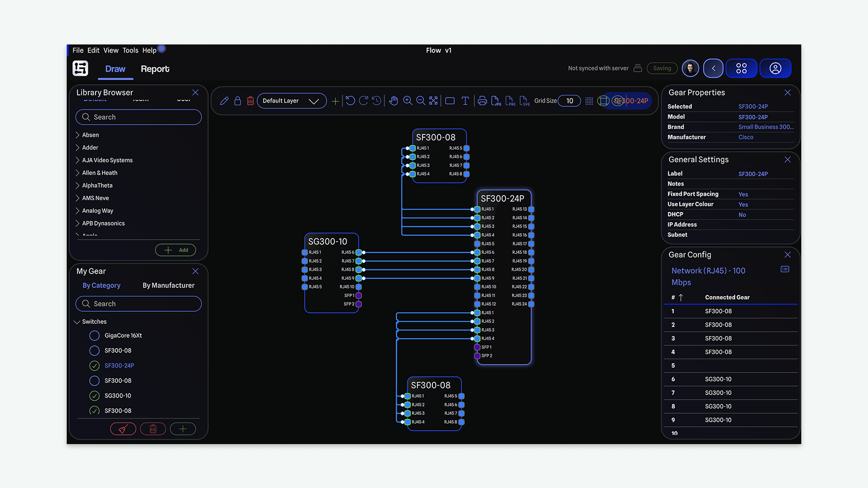Open the user avatar photo
Screen dimensions: 868x488
691,68
